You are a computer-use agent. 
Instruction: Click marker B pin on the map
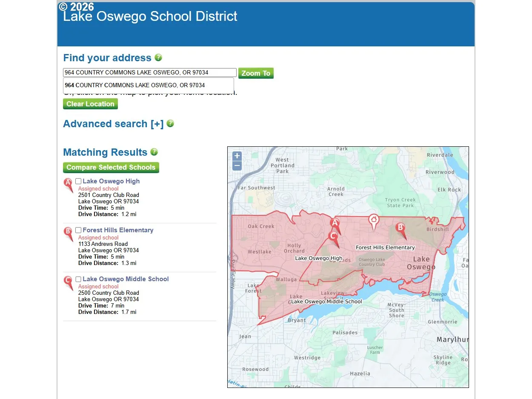point(400,231)
